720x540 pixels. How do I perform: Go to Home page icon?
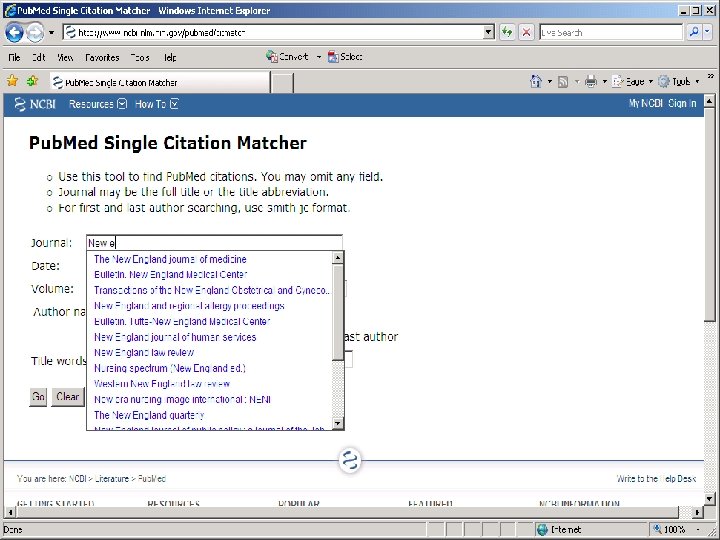click(x=536, y=81)
